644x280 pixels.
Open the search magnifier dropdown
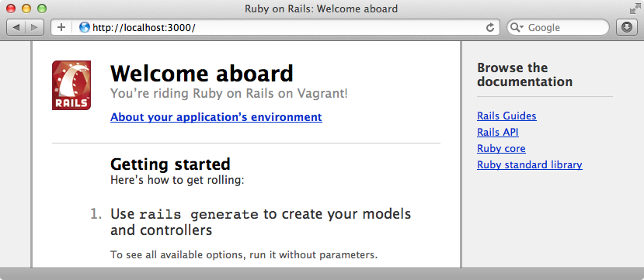point(517,27)
